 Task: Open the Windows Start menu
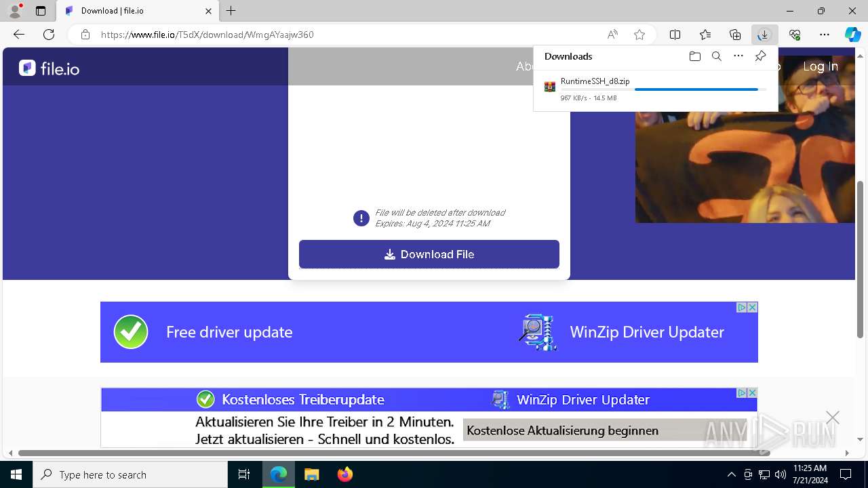point(16,474)
